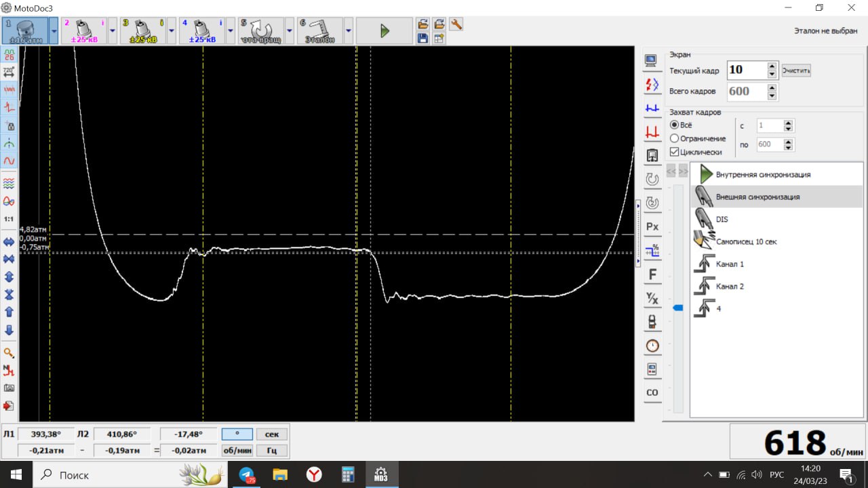
Task: Open settings with the wrench icon
Action: [456, 24]
